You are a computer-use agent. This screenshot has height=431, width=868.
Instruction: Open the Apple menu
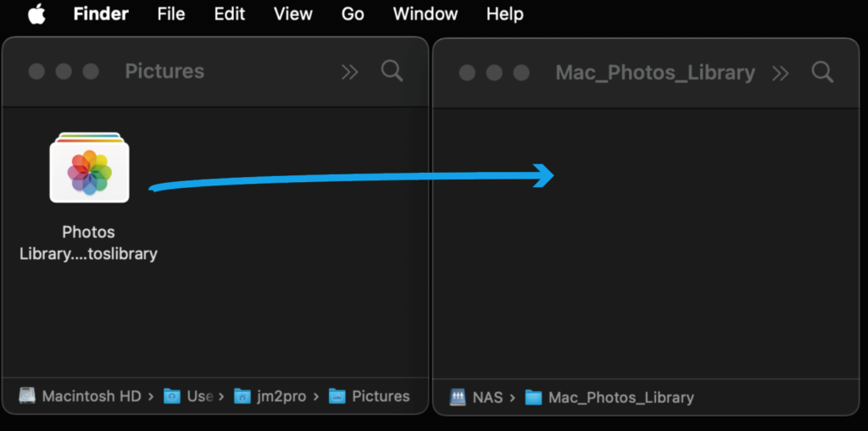36,14
